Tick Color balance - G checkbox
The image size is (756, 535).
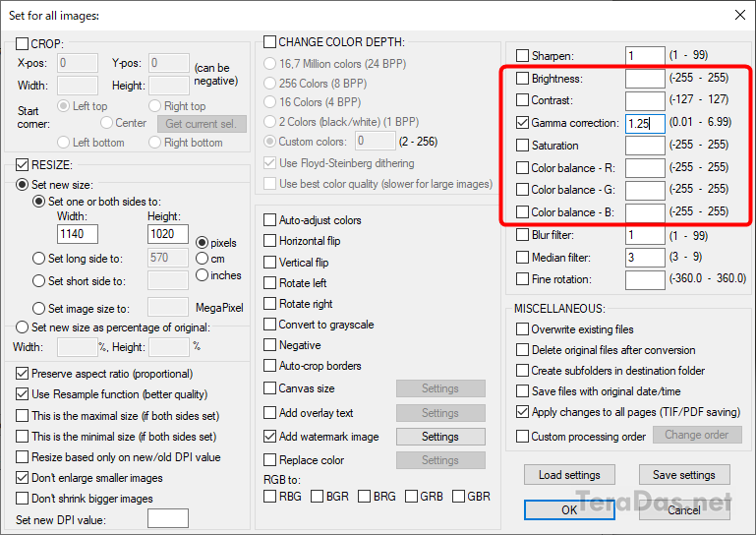(x=522, y=190)
